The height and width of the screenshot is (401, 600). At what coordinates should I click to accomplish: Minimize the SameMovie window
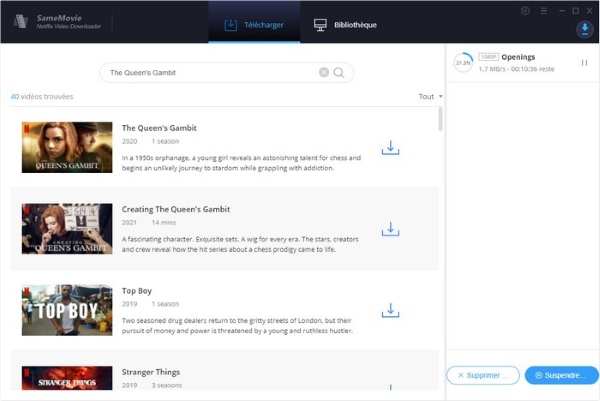pos(562,11)
